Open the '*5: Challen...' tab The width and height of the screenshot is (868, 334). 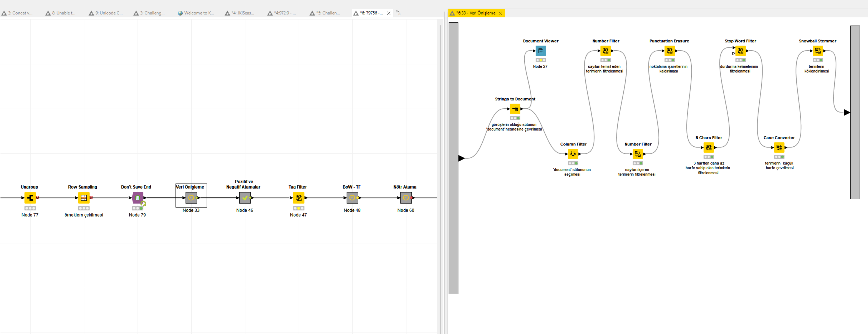(x=325, y=13)
